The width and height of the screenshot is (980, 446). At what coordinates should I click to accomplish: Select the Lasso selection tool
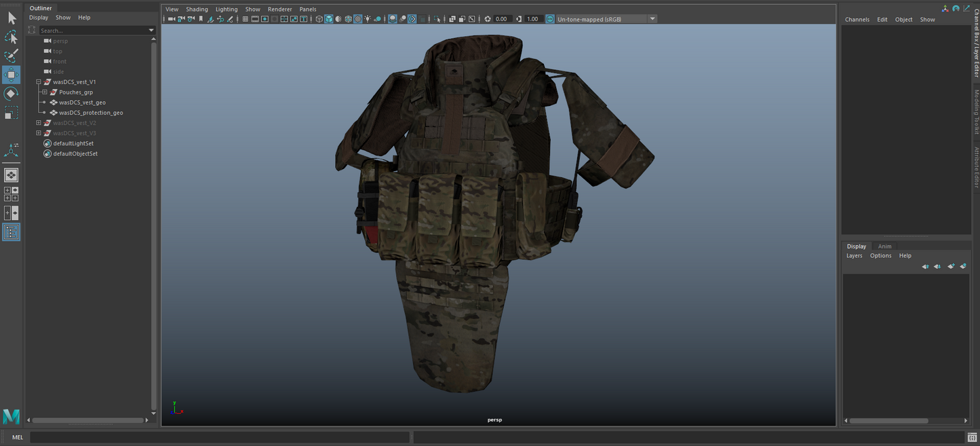click(12, 37)
